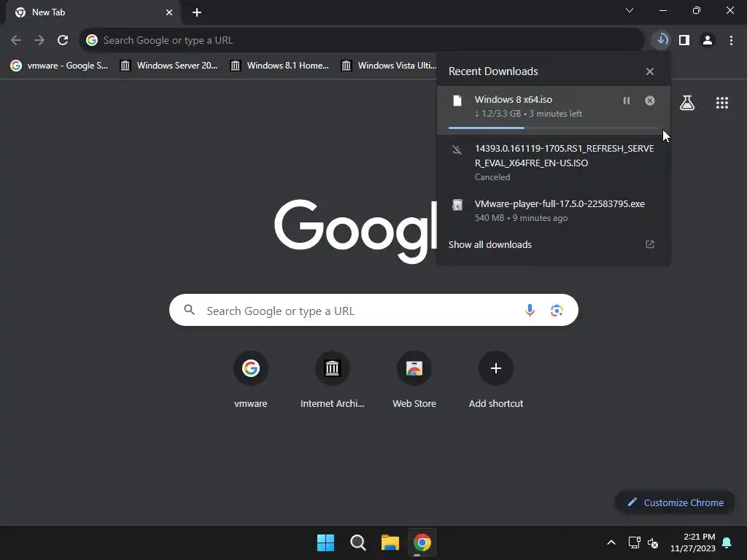Open the vmware shortcut tile
Screen dimensions: 747x560
tap(251, 381)
